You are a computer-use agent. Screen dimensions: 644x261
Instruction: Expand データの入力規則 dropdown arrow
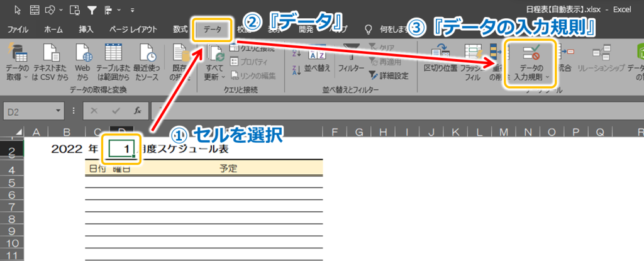548,77
